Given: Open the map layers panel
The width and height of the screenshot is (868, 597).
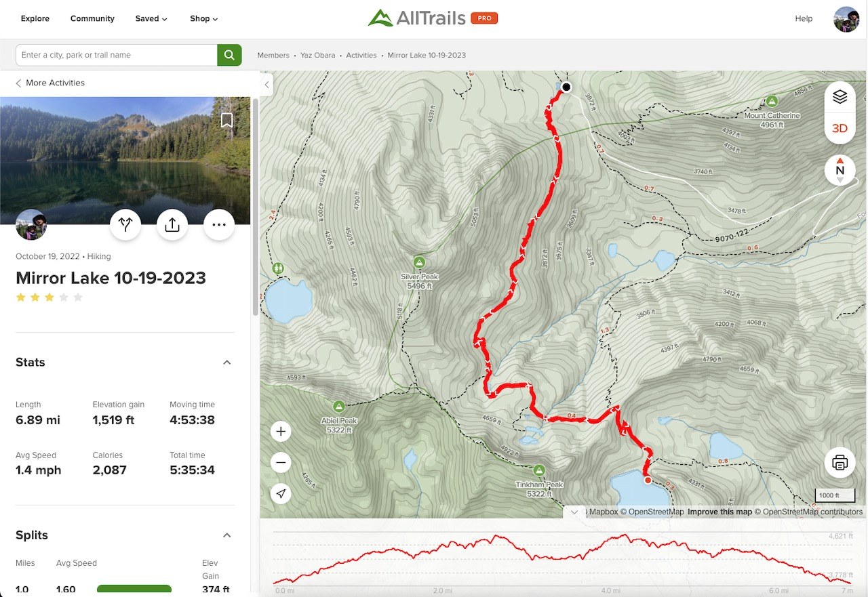Looking at the screenshot, I should click(x=840, y=97).
